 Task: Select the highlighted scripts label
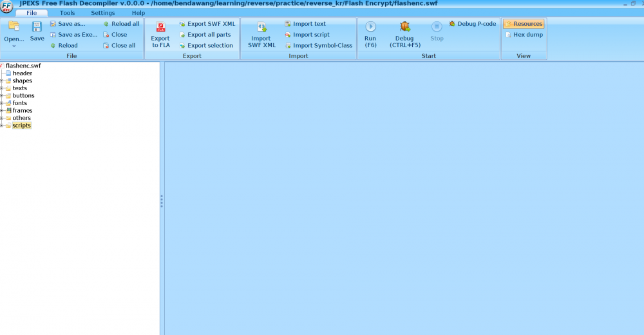tap(22, 126)
